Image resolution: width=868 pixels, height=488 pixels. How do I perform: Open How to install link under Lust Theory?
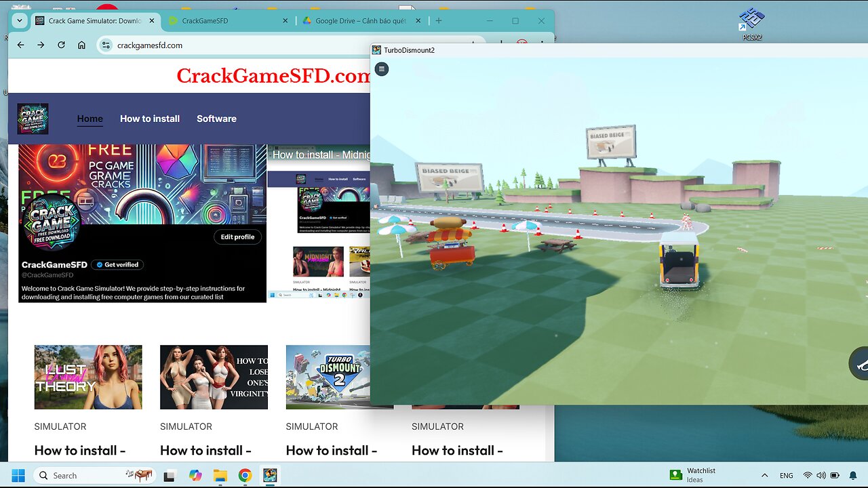[80, 450]
